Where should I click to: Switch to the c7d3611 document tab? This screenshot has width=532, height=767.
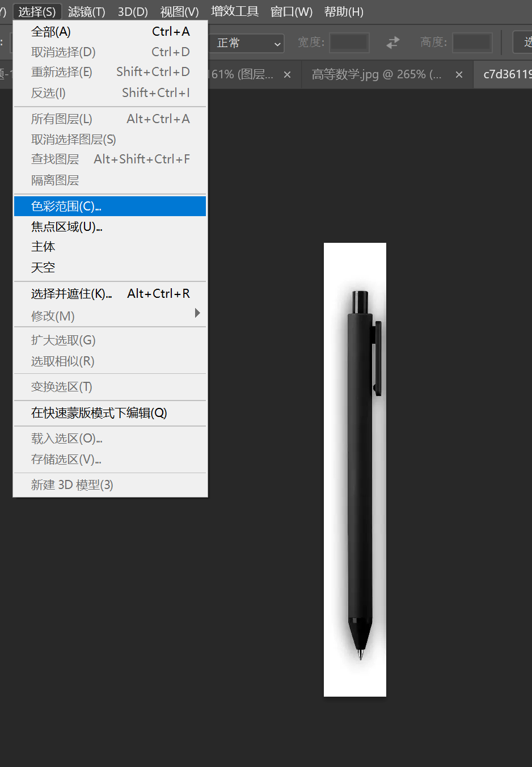[x=507, y=74]
